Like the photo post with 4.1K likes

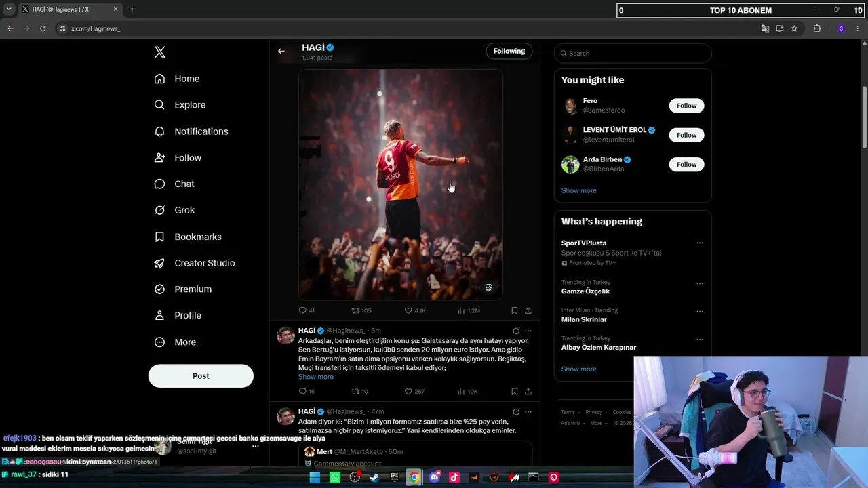point(415,310)
